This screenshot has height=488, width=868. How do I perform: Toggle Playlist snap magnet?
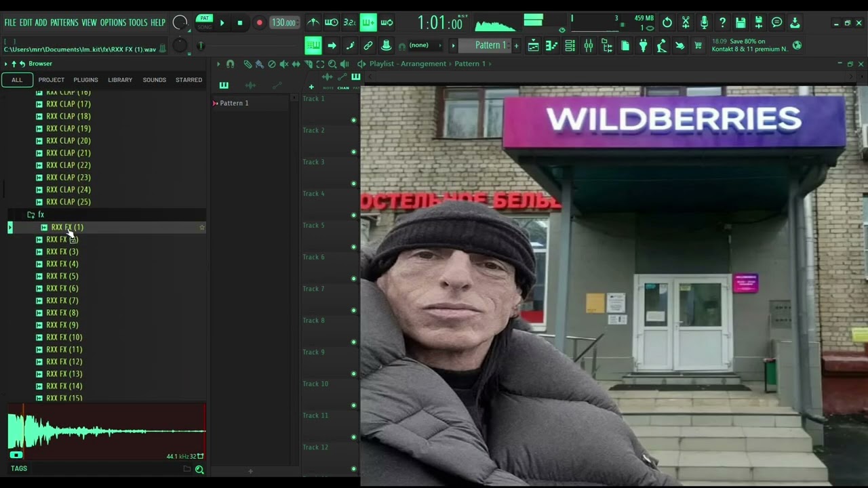tap(230, 64)
